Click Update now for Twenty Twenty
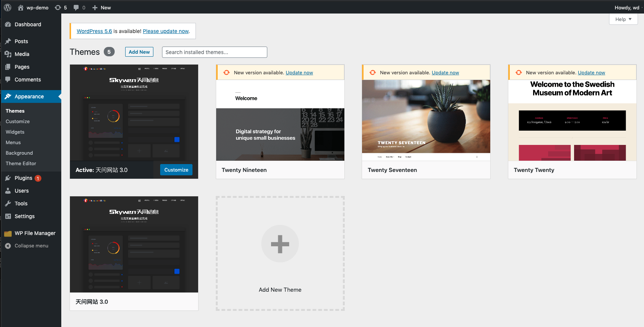 [591, 72]
